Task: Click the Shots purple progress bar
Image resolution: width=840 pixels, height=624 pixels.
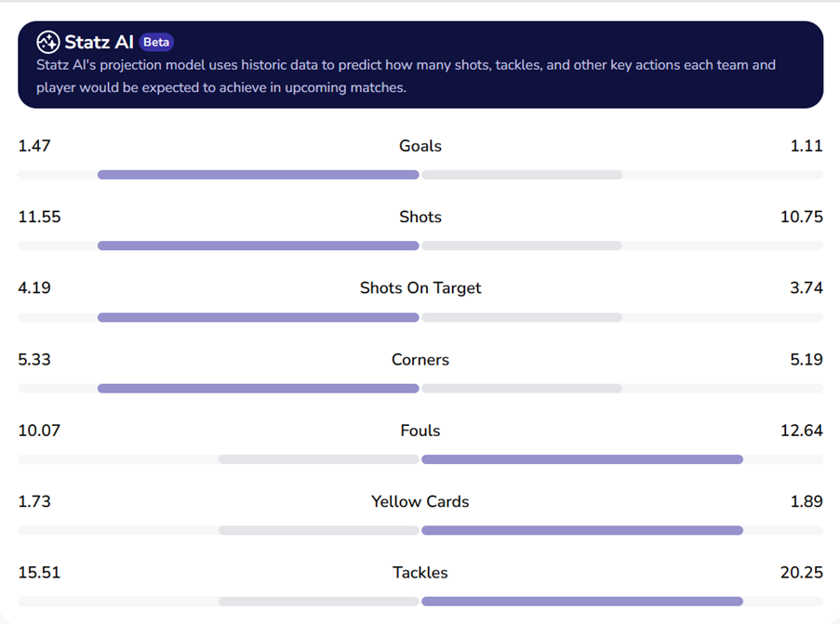Action: (x=259, y=246)
